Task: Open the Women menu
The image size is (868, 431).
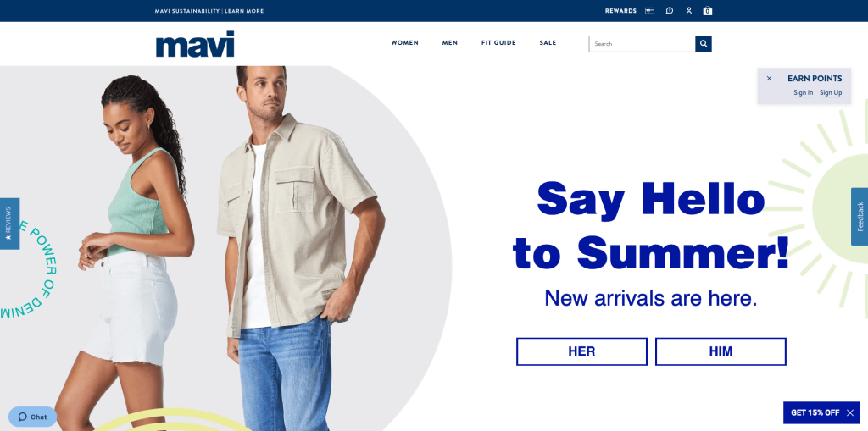Action: coord(404,43)
